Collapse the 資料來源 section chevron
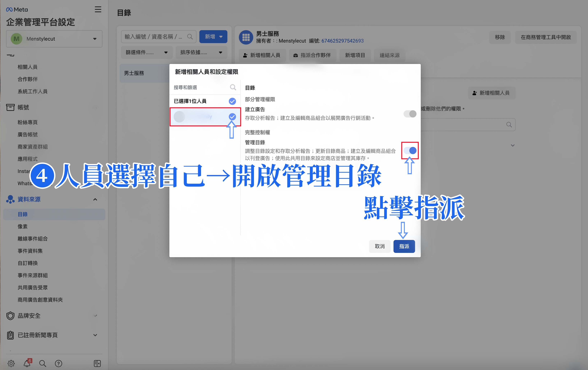Viewport: 588px width, 370px height. [95, 199]
